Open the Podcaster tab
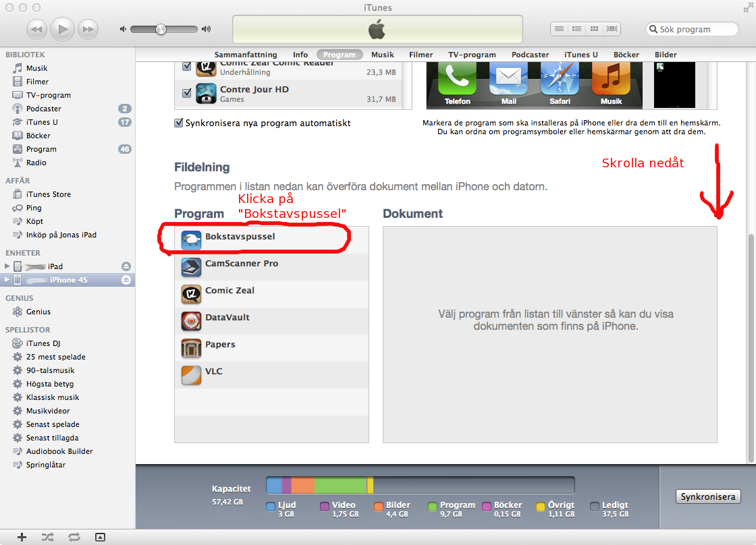The height and width of the screenshot is (545, 756). point(531,55)
